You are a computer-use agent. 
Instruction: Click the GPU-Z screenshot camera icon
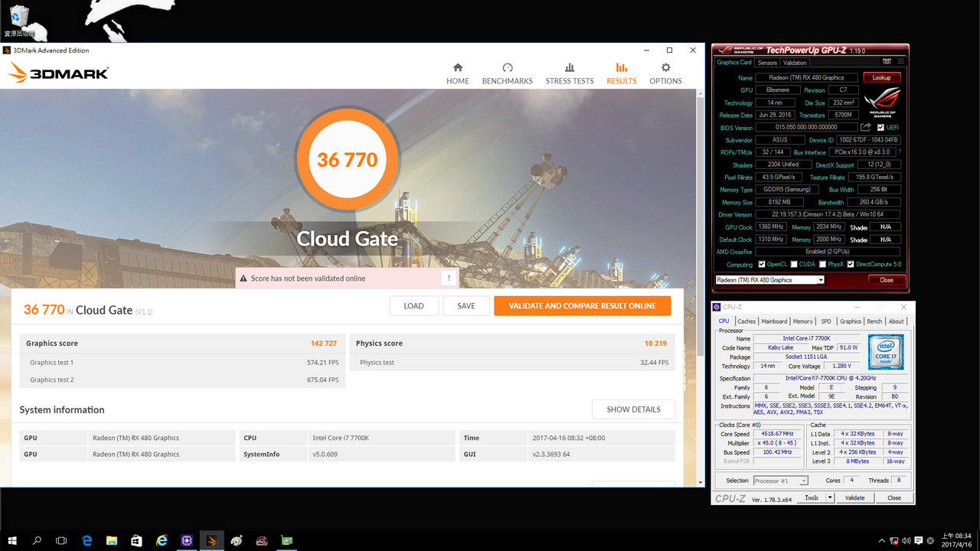tap(886, 60)
